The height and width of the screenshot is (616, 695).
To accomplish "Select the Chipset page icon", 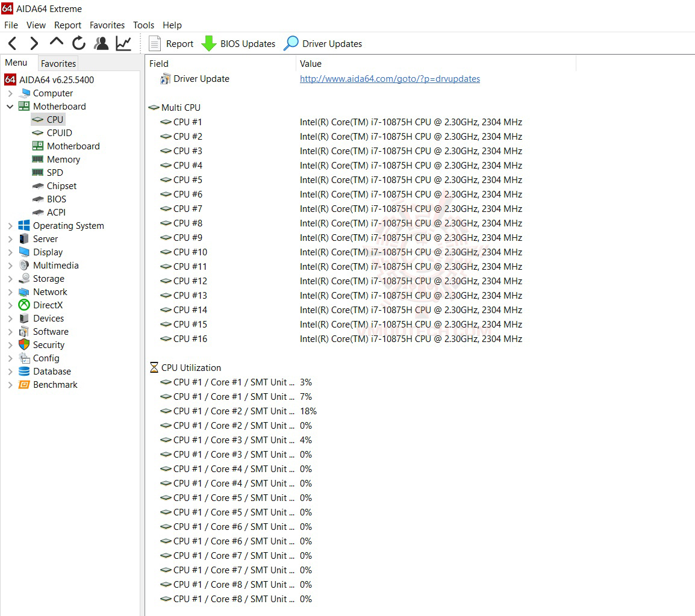I will (x=38, y=186).
